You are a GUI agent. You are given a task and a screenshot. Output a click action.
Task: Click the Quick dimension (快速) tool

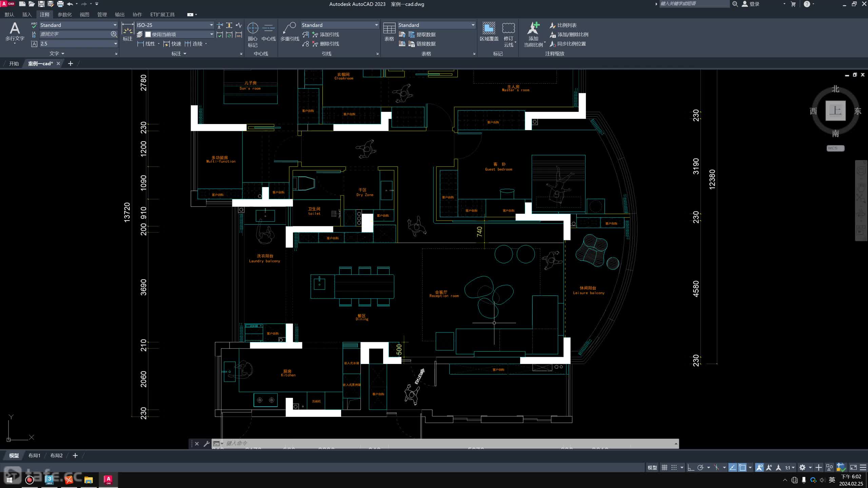pos(172,44)
